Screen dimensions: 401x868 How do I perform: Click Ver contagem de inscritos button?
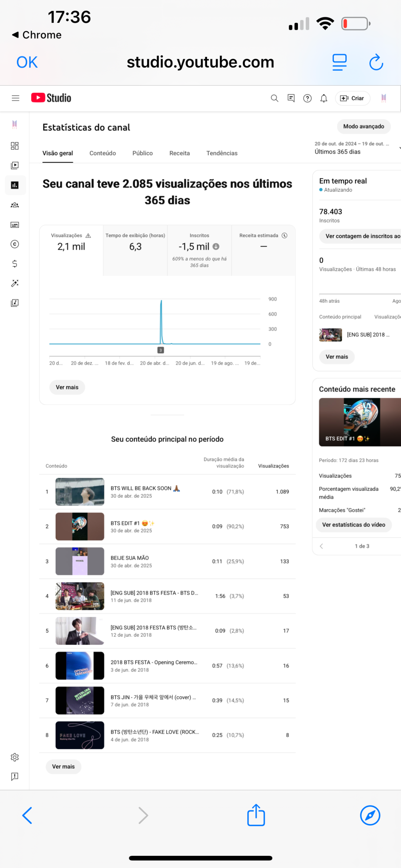pyautogui.click(x=360, y=236)
